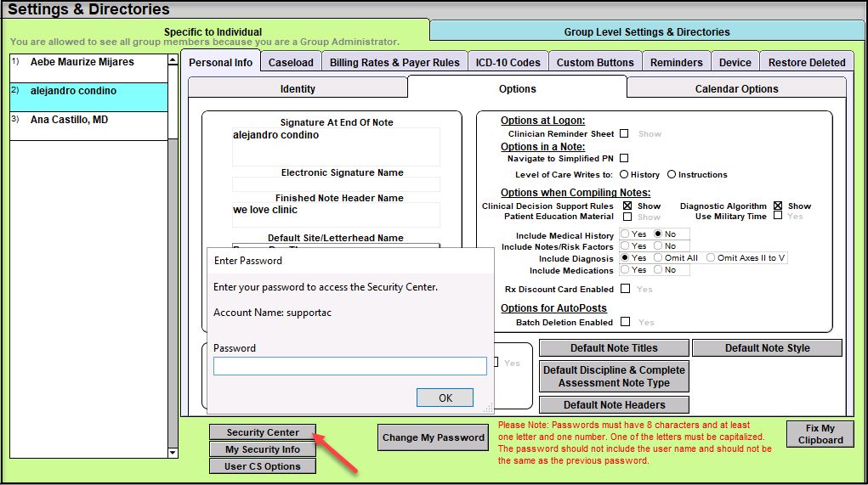Toggle the Diagnostic Algorithm Show checkbox
The width and height of the screenshot is (868, 485).
pyautogui.click(x=778, y=206)
